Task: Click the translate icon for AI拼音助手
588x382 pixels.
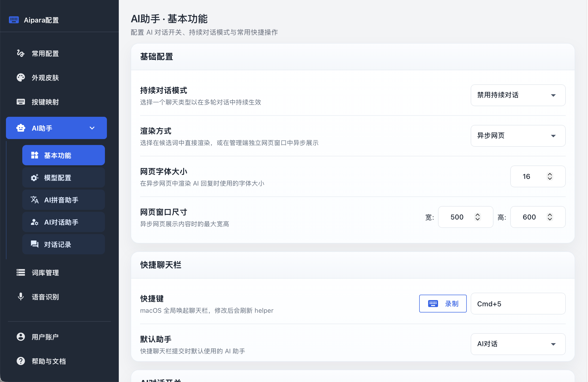Action: coord(35,200)
